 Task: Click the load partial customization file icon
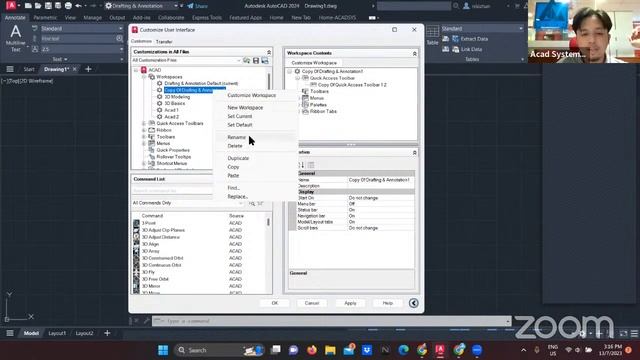click(x=247, y=60)
